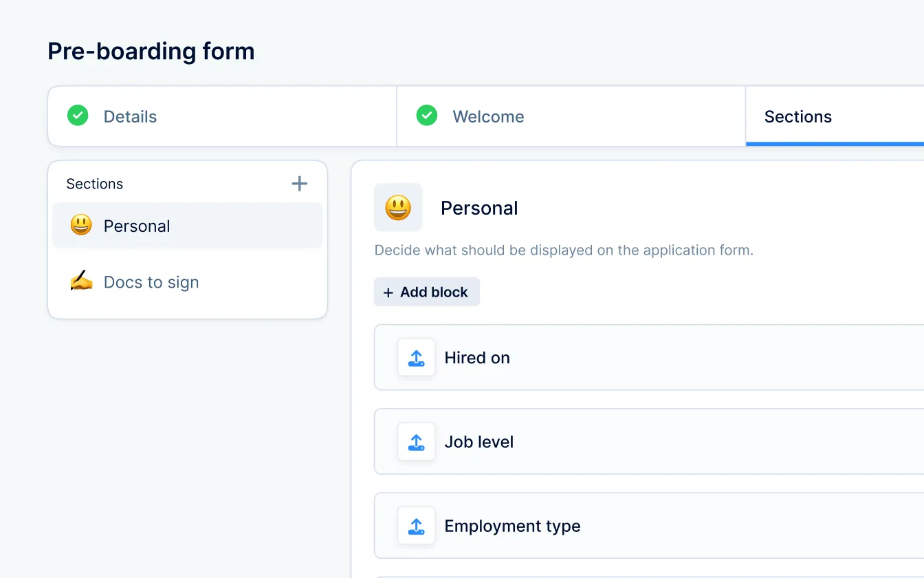Image resolution: width=924 pixels, height=578 pixels.
Task: Open Docs to sign section
Action: [151, 282]
